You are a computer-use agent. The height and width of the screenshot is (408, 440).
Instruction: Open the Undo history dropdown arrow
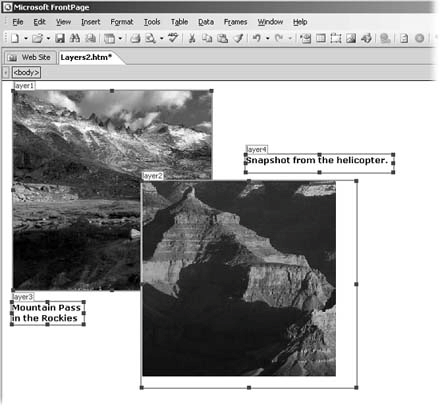click(267, 39)
